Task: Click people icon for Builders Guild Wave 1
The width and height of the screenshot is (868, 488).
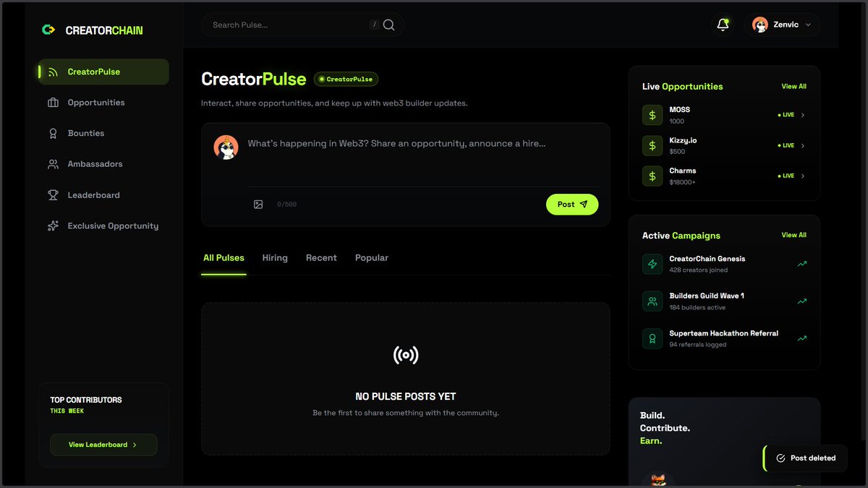Action: [652, 301]
